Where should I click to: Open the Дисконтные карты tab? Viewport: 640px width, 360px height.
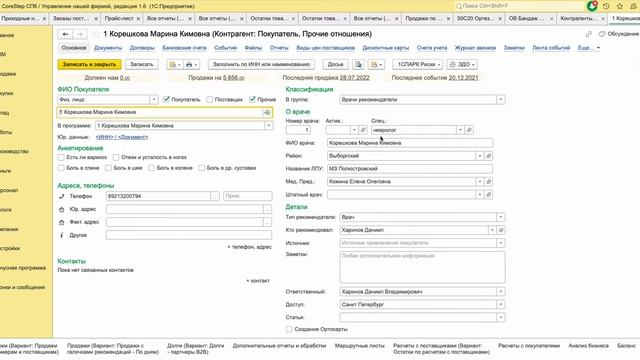pyautogui.click(x=386, y=48)
